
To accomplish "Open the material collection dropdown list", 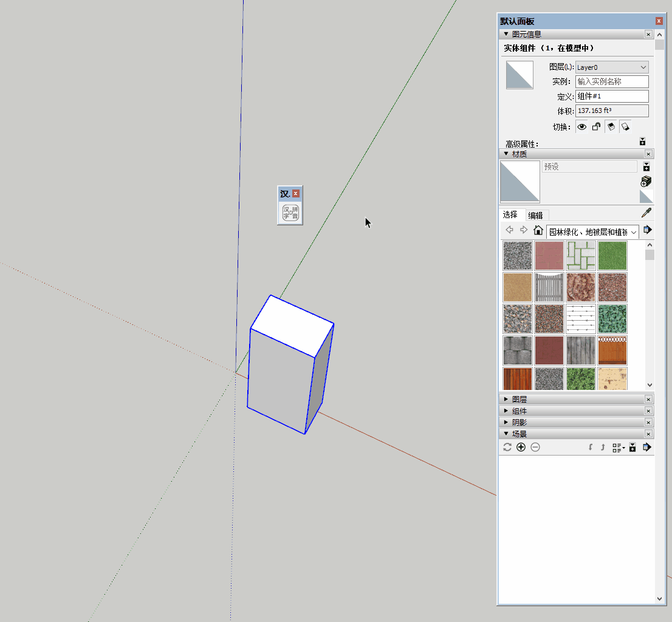I will coord(592,231).
